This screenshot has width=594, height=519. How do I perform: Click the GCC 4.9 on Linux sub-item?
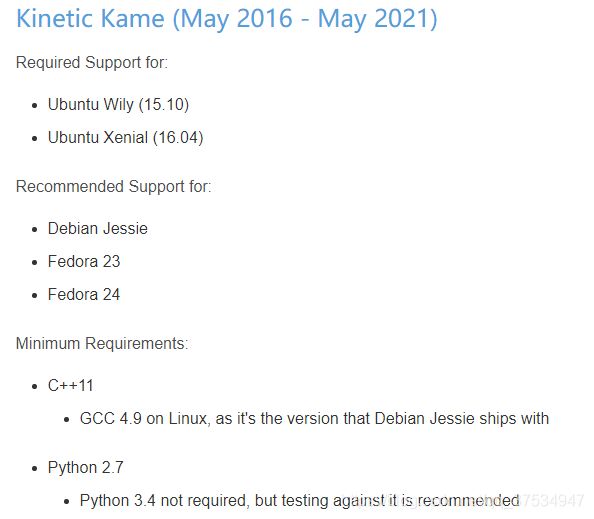314,419
